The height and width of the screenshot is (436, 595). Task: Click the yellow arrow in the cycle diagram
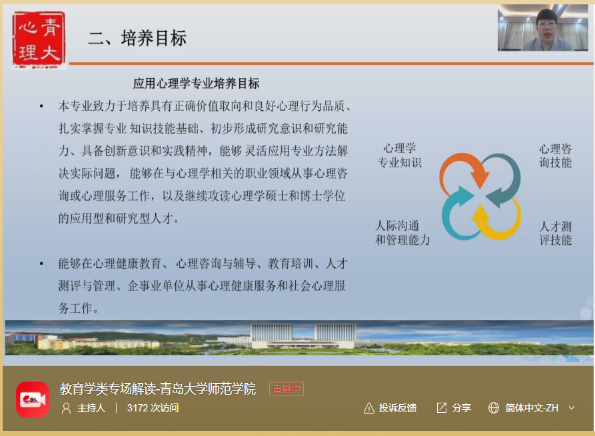496,218
